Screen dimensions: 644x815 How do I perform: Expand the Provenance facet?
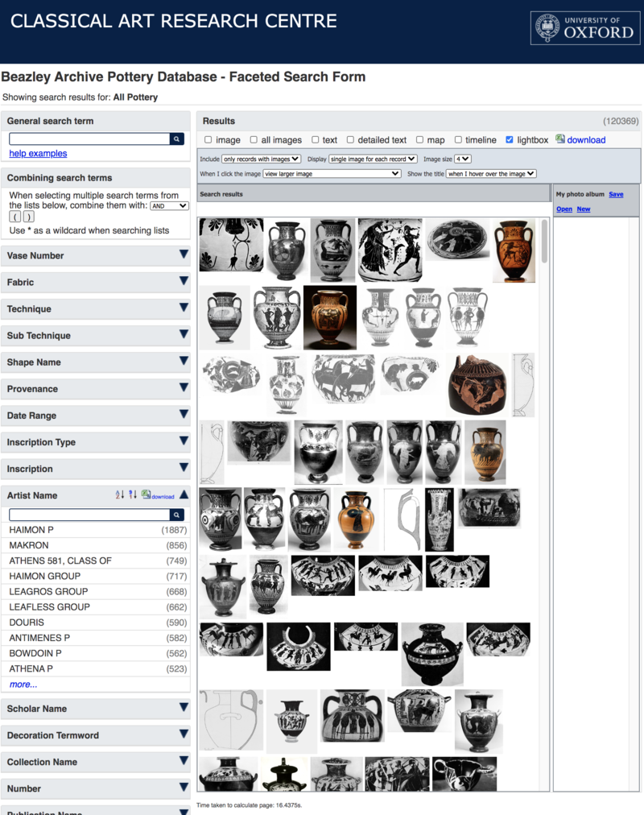pyautogui.click(x=184, y=387)
